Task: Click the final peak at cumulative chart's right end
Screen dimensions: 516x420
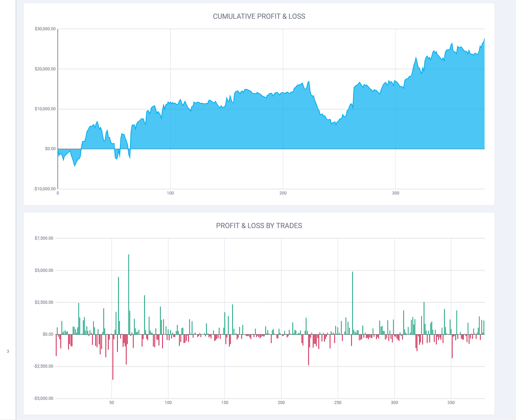Action: [484, 39]
